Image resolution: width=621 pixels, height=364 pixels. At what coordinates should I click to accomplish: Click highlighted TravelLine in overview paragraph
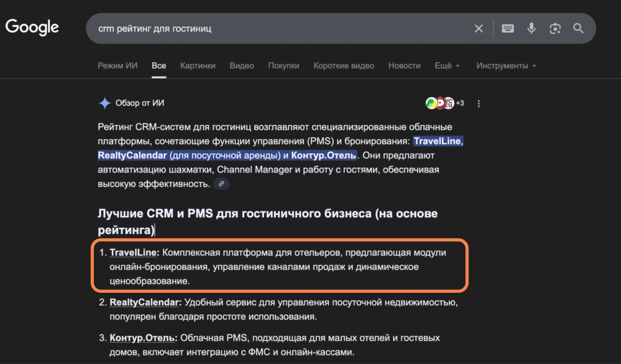coord(438,141)
